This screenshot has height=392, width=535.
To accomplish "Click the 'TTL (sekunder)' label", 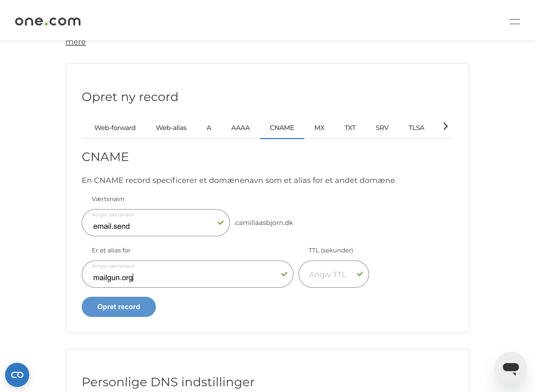I will click(x=331, y=250).
